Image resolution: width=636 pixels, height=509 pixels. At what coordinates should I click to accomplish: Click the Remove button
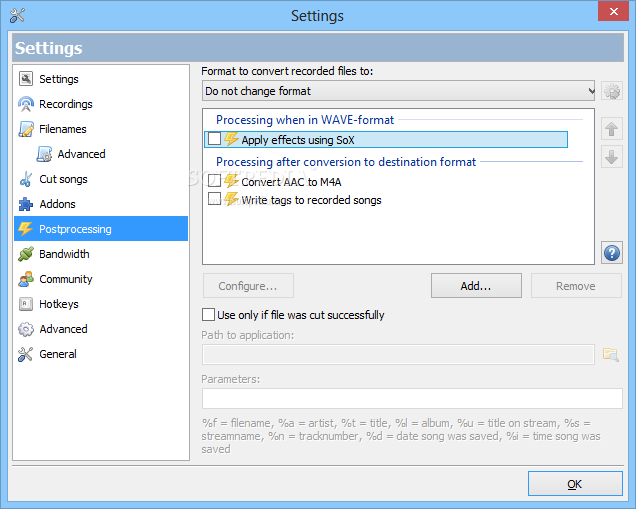point(576,286)
